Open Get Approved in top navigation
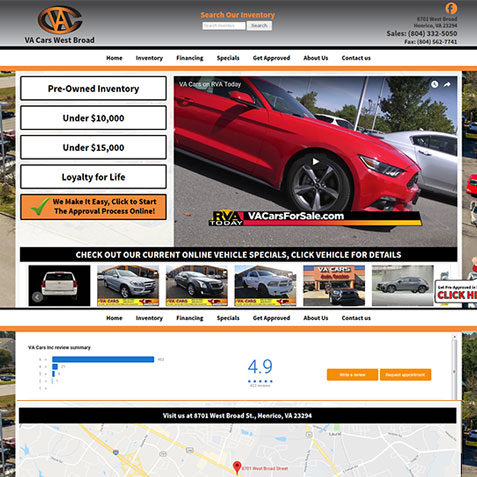The height and width of the screenshot is (477, 477). [x=271, y=58]
